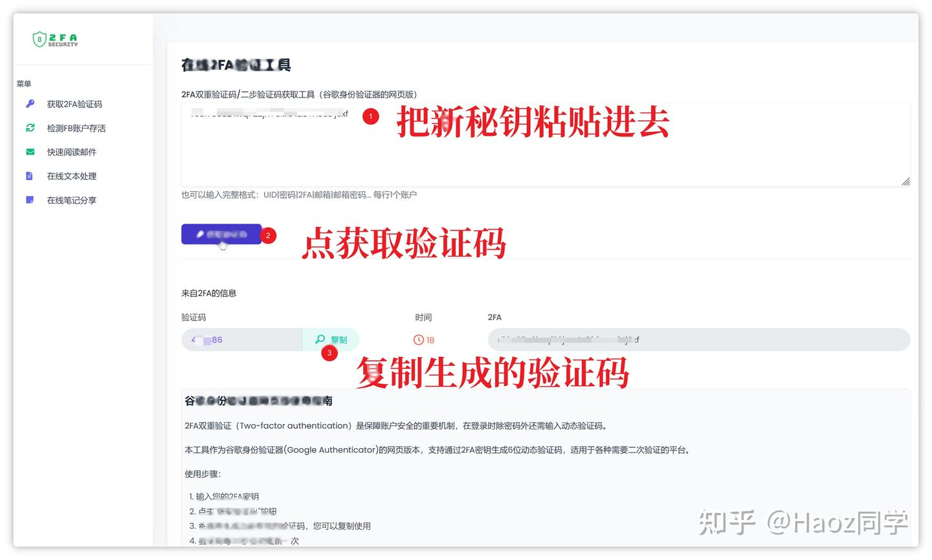Click the blue get verification code button
The width and height of the screenshot is (932, 560).
click(221, 234)
